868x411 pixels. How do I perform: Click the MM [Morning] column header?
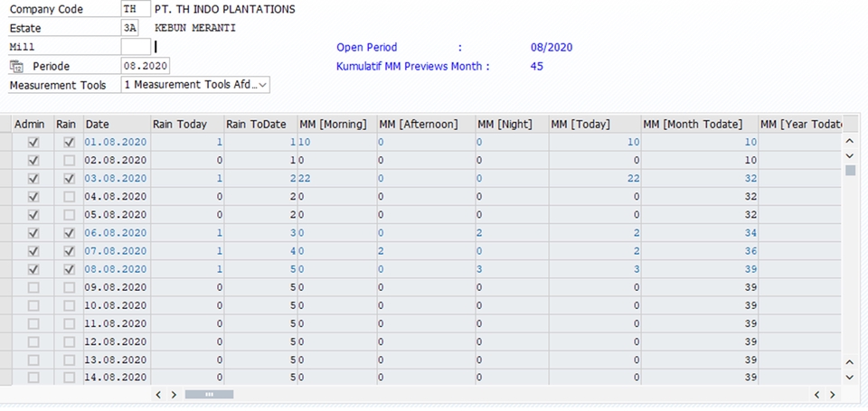(x=337, y=125)
